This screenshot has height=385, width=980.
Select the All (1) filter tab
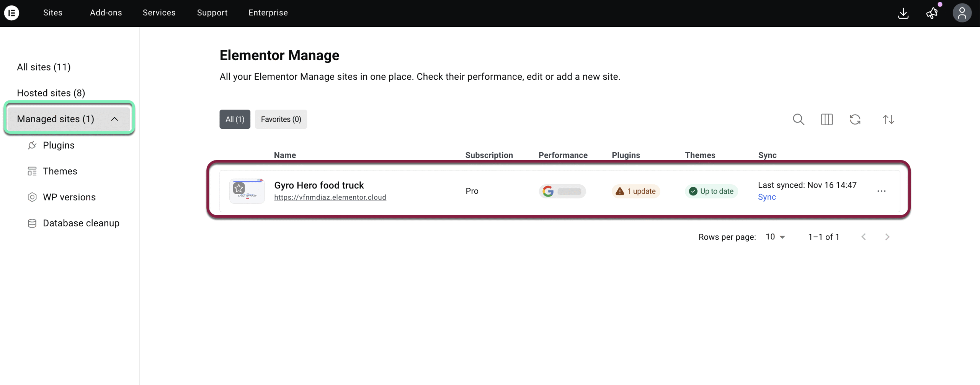point(235,119)
